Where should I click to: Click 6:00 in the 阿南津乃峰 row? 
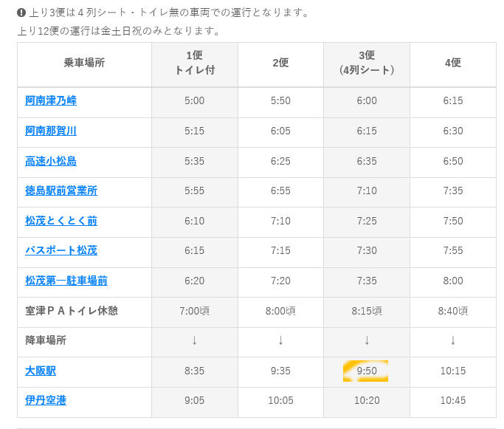click(367, 100)
